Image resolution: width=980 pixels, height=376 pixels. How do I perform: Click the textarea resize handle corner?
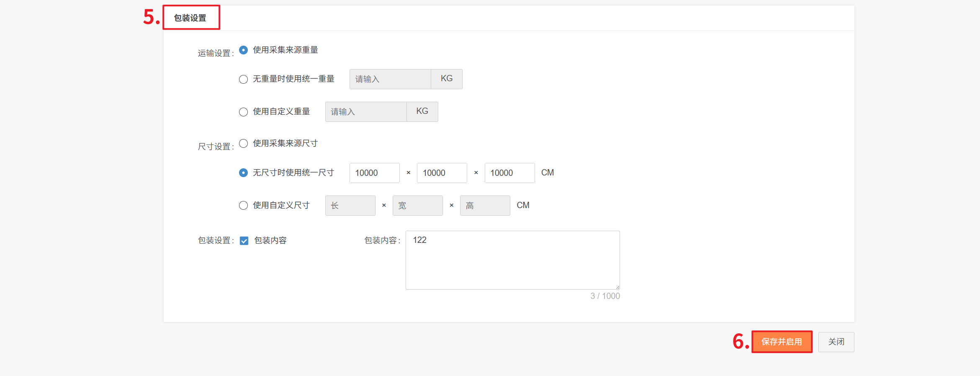(x=617, y=287)
